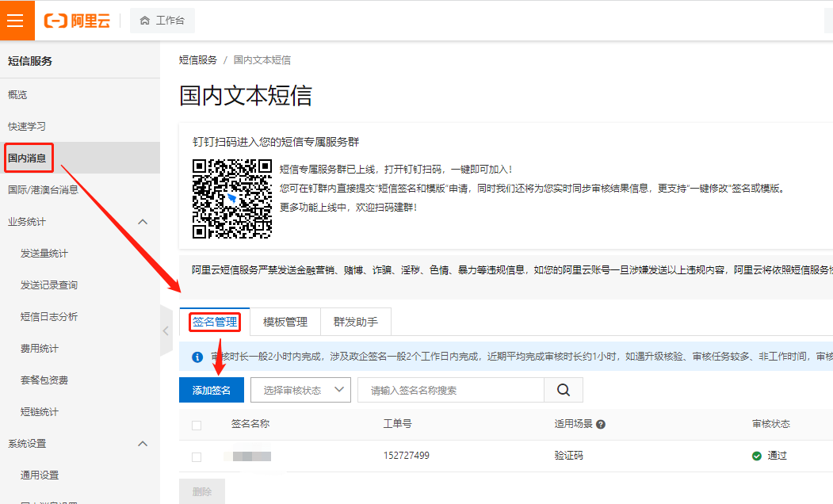The height and width of the screenshot is (504, 833).
Task: Click the Alibaba Cloud logo
Action: click(x=78, y=21)
